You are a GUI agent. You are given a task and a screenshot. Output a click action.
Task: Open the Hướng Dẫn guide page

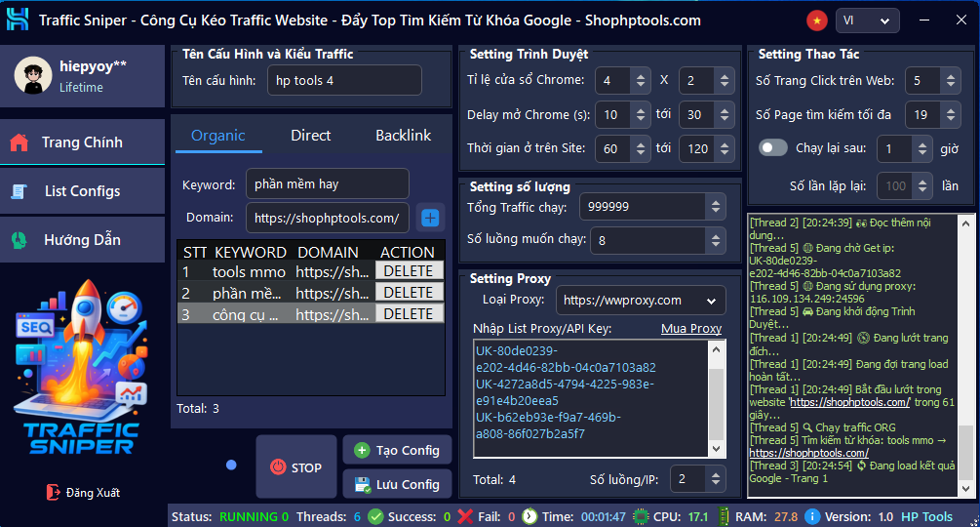(x=83, y=240)
